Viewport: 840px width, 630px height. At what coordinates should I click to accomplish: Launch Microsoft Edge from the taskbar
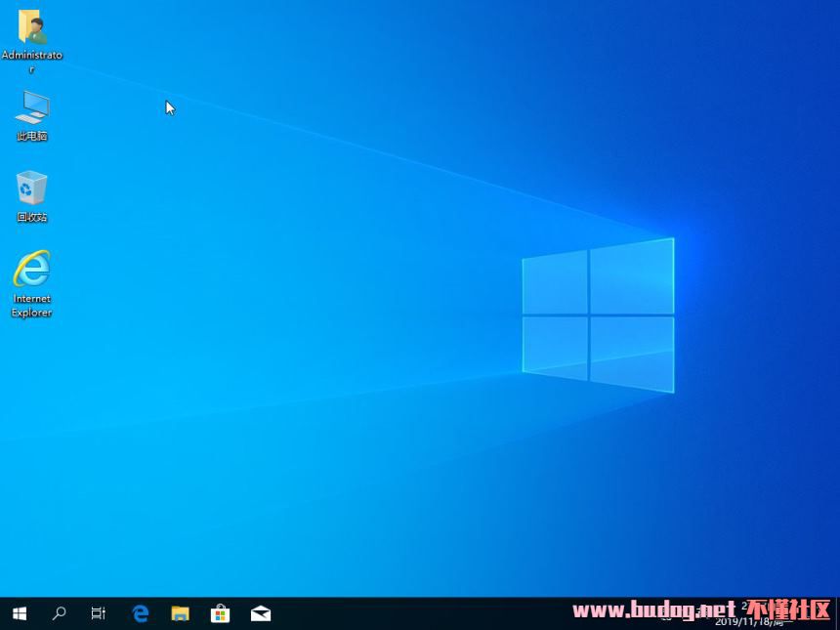tap(140, 613)
